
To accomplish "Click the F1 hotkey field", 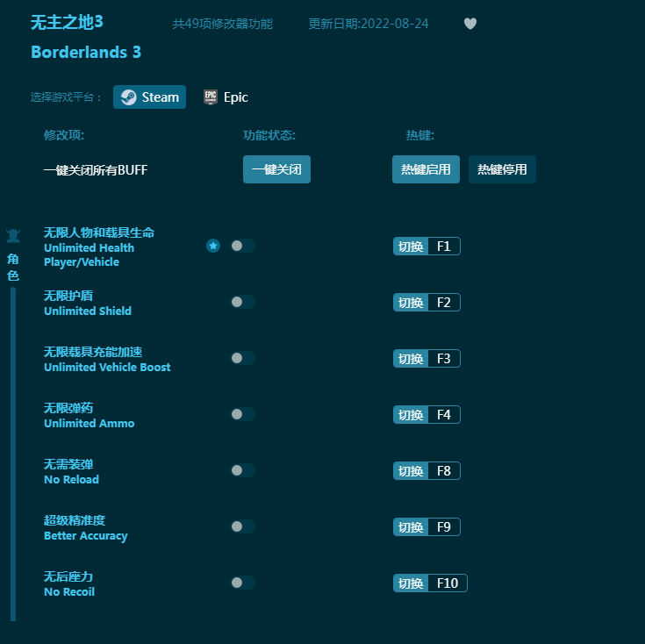I will 444,247.
